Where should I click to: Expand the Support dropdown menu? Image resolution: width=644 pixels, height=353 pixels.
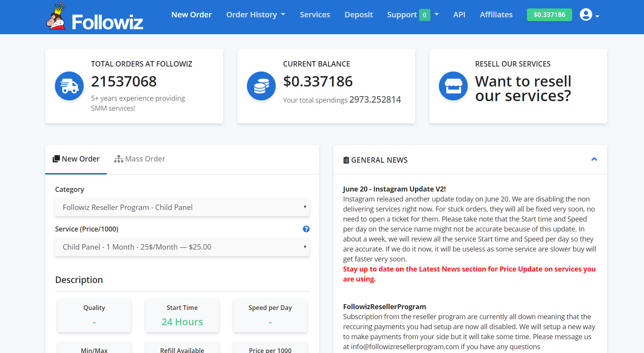[x=413, y=15]
